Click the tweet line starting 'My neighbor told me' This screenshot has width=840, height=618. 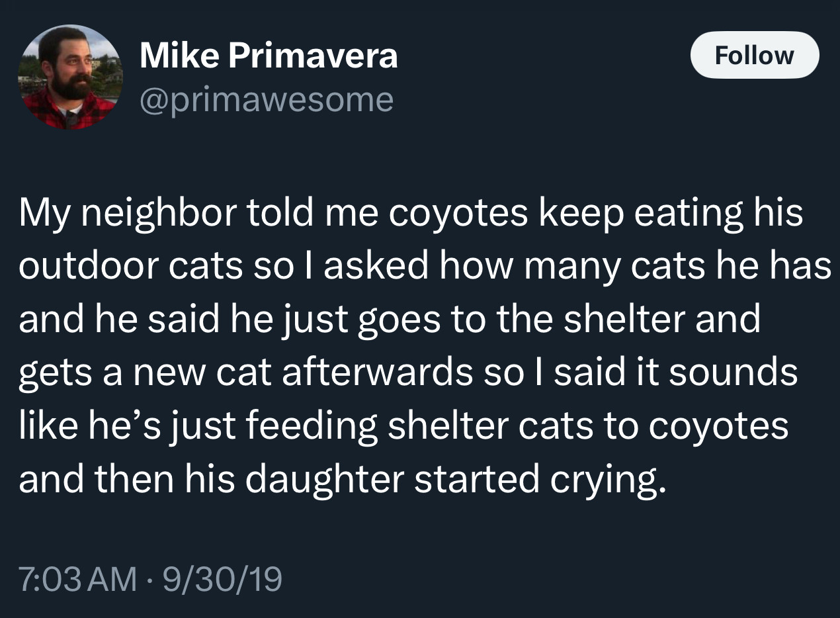(411, 214)
